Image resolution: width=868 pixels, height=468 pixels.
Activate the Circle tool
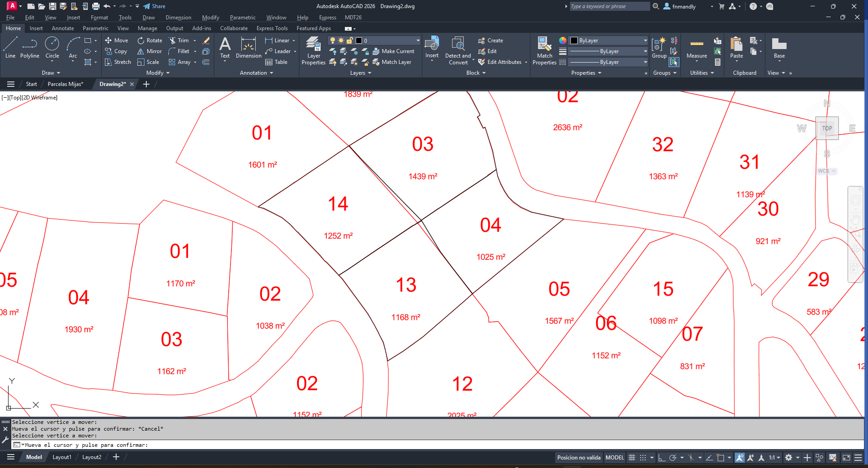(52, 48)
